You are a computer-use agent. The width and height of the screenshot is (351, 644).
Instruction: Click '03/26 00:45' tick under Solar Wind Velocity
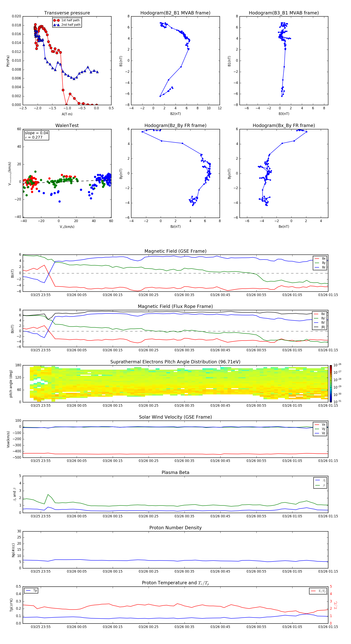click(x=220, y=461)
